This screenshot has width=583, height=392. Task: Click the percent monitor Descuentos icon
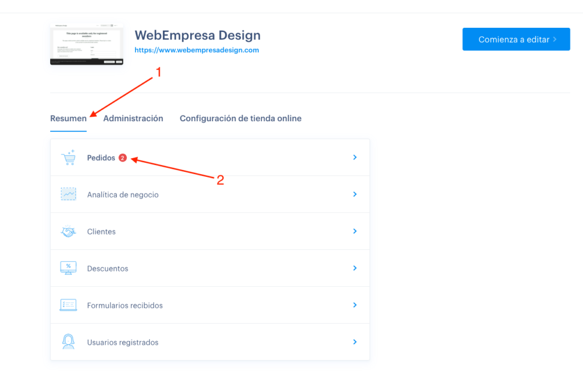(68, 268)
